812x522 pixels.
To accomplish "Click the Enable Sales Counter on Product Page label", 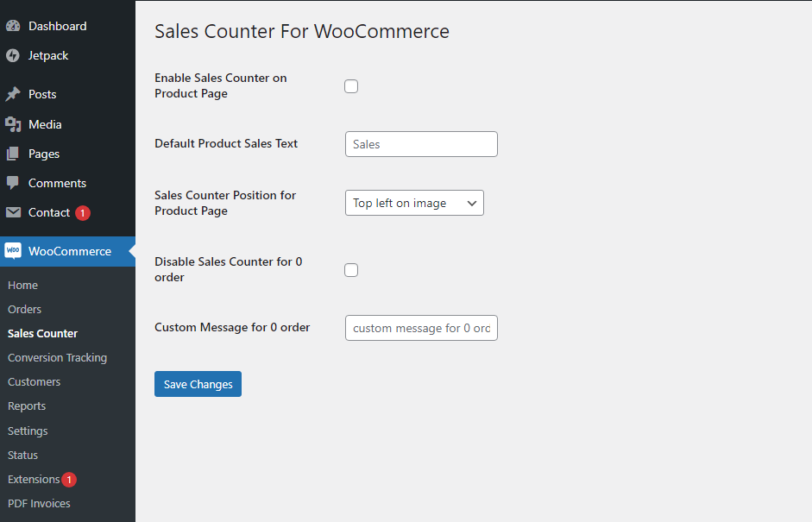I will pos(221,85).
